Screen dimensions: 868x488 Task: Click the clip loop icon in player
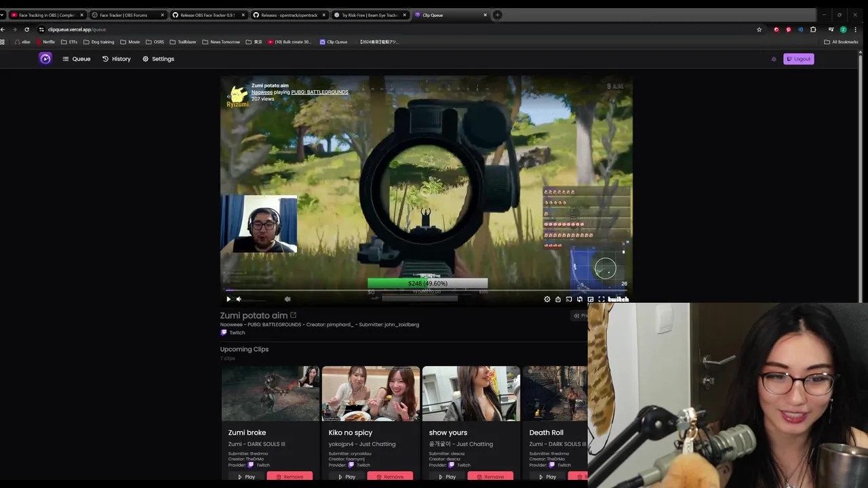(580, 299)
